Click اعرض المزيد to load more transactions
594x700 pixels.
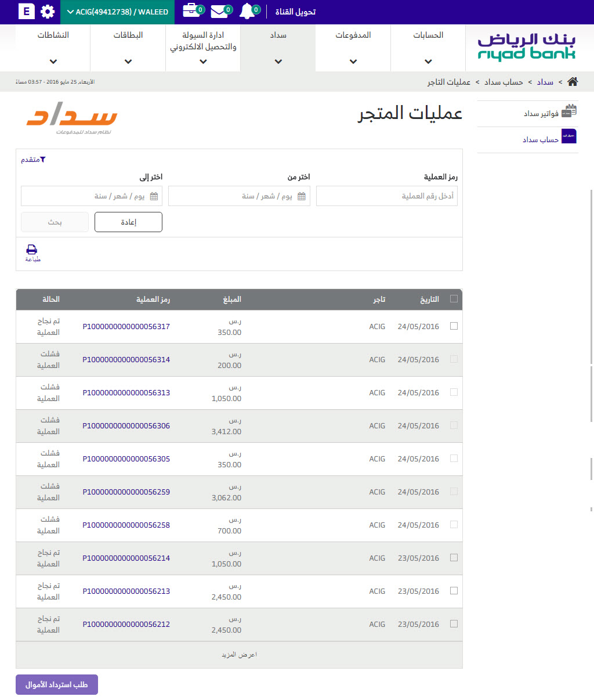(239, 654)
